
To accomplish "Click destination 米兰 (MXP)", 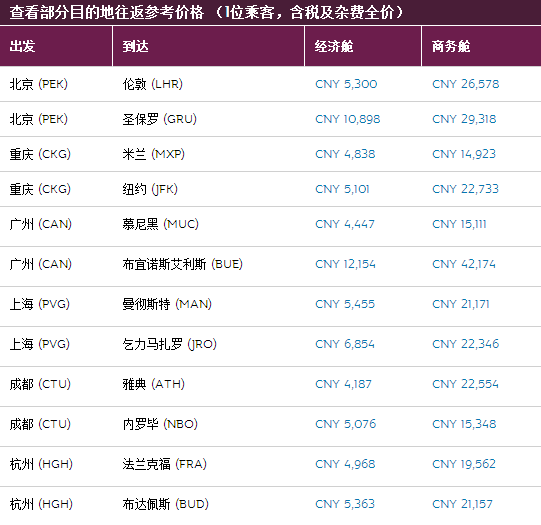I will (x=154, y=154).
